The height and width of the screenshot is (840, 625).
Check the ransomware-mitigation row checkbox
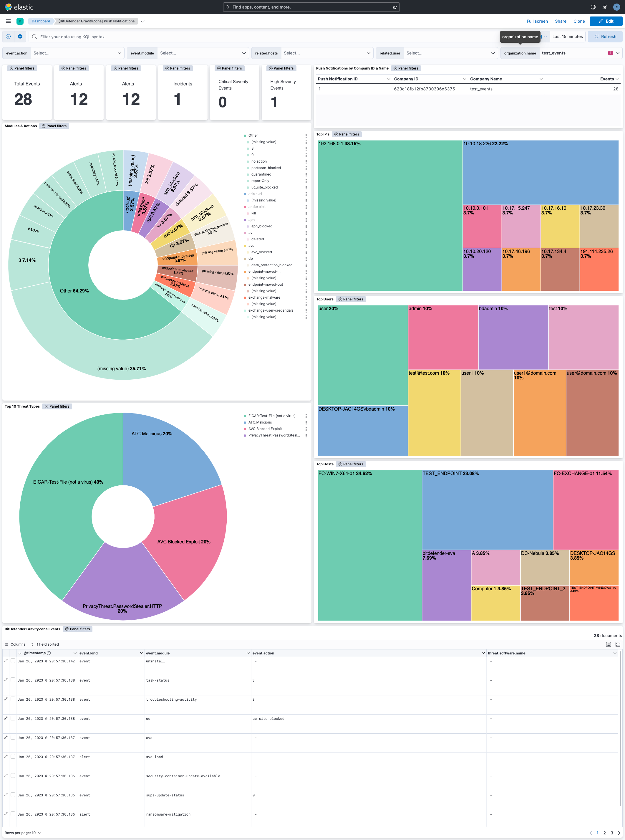(x=13, y=814)
